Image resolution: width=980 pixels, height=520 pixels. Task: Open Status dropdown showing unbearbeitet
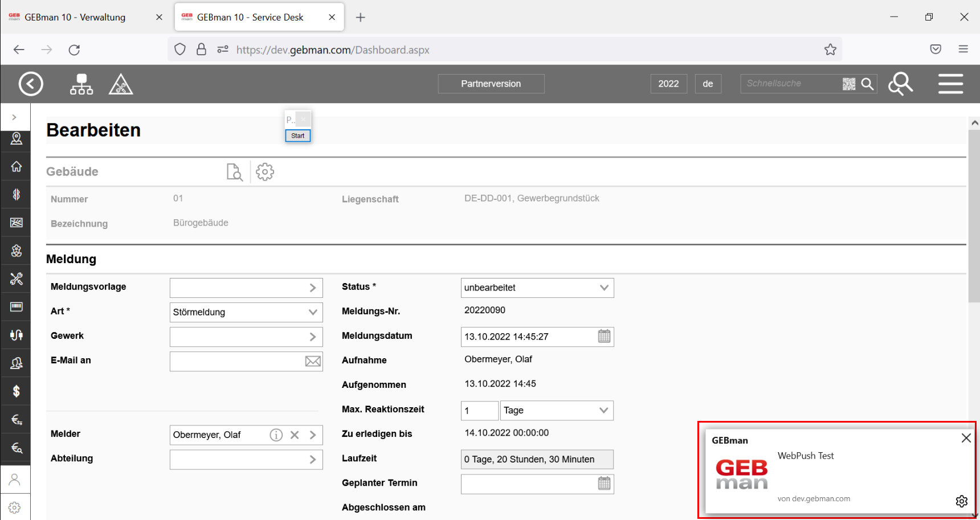click(x=537, y=288)
